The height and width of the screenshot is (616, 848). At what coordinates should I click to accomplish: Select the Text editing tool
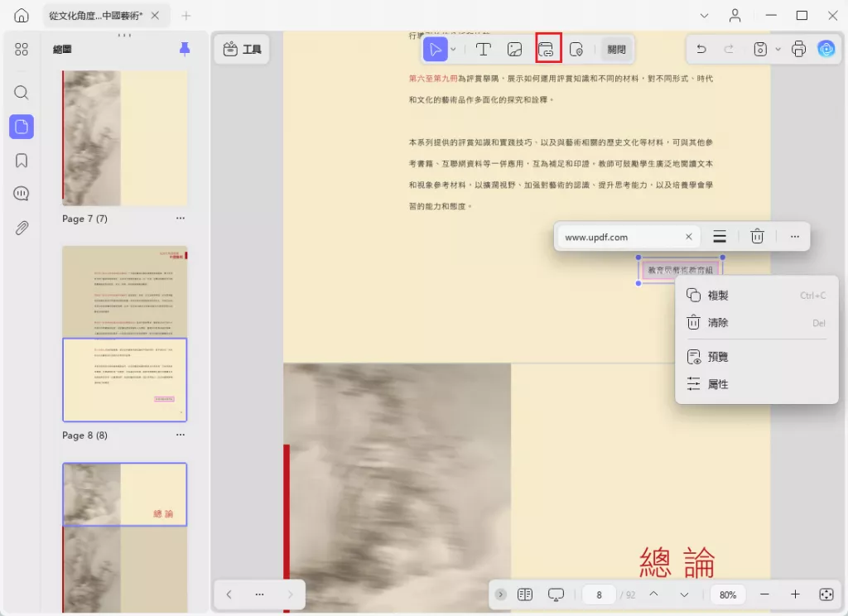coord(484,49)
